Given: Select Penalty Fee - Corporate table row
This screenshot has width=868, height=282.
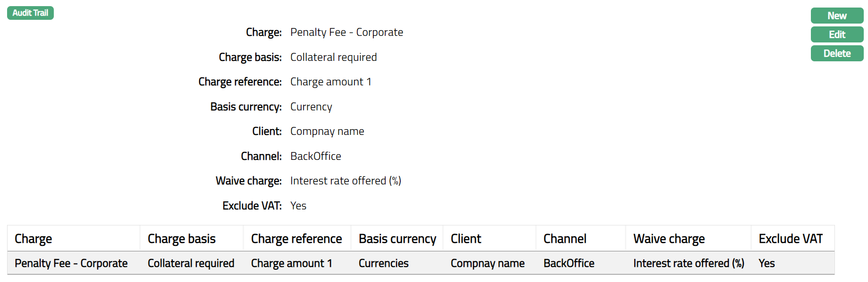Looking at the screenshot, I should (x=71, y=263).
